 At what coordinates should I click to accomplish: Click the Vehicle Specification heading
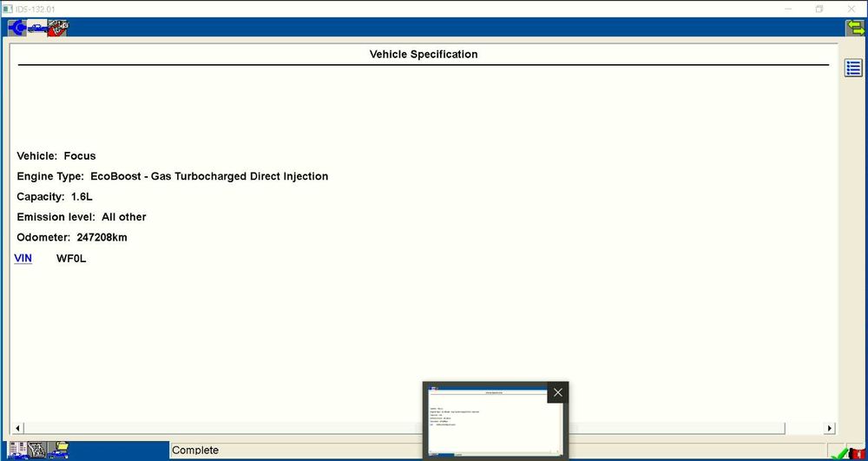point(424,54)
